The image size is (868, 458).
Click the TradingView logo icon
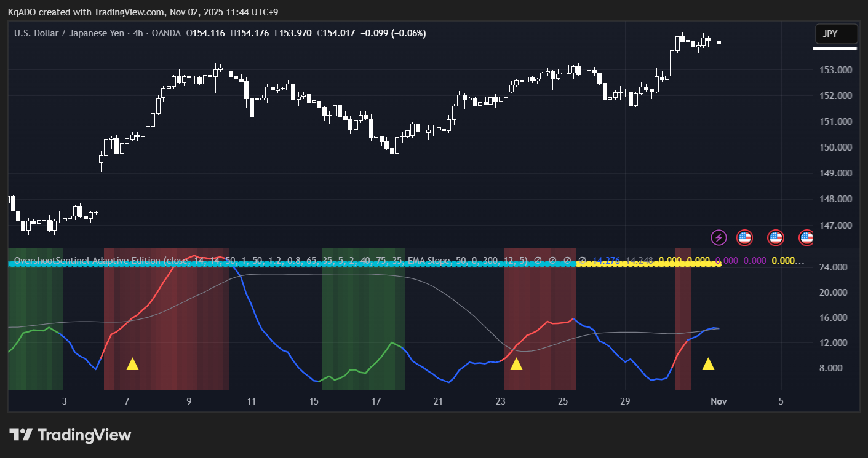21,435
